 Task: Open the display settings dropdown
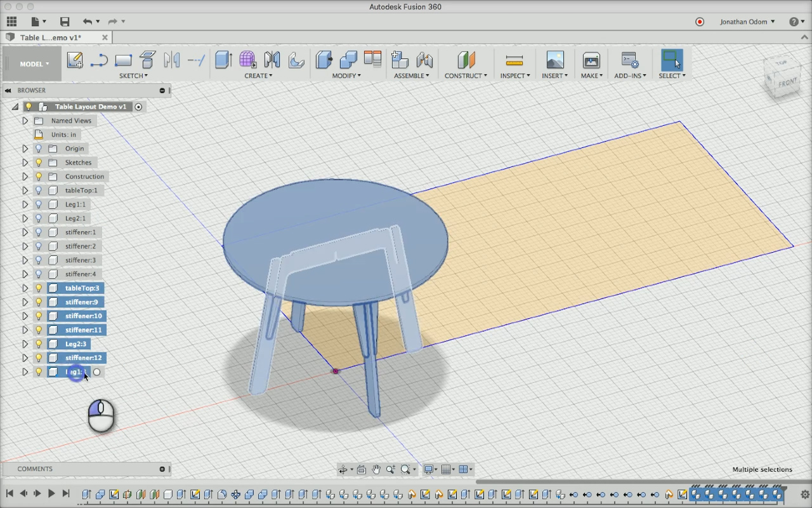(x=430, y=469)
